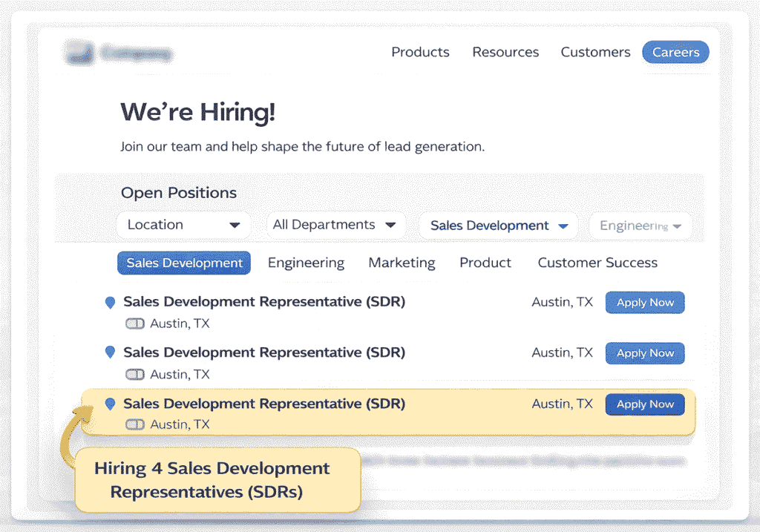This screenshot has width=760, height=532.
Task: Expand the All Departments dropdown
Action: pos(335,224)
